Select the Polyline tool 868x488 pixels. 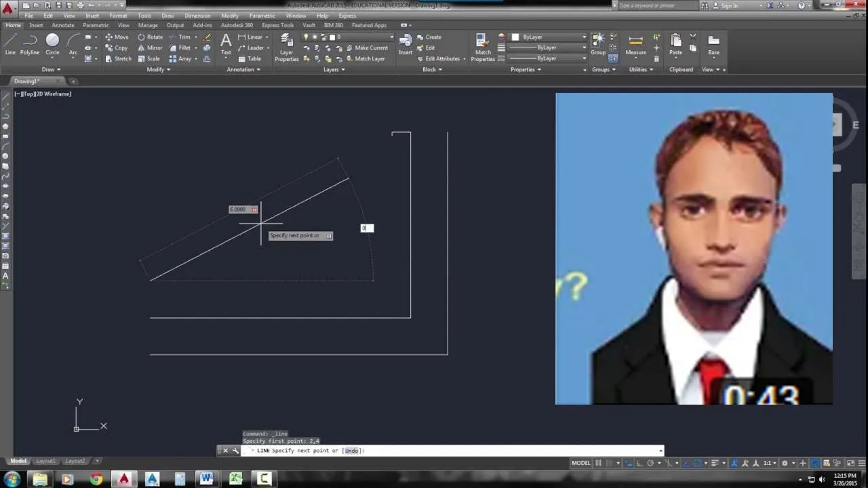coord(30,44)
